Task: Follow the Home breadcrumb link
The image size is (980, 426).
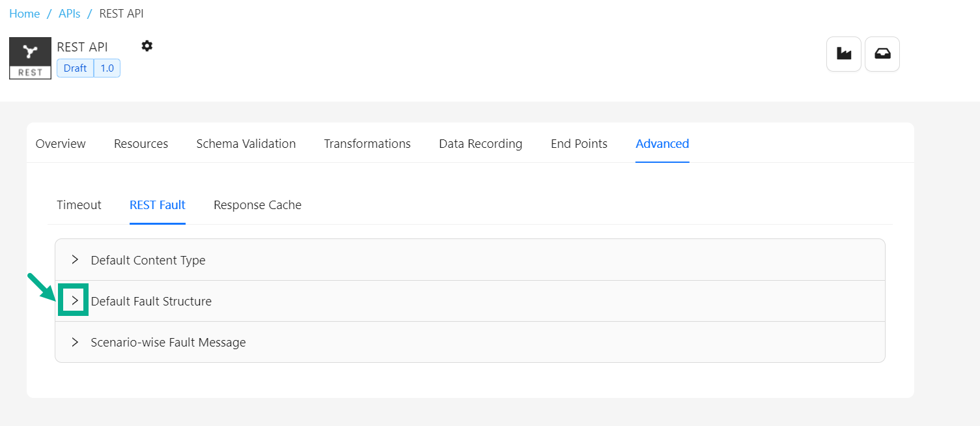Action: [x=25, y=14]
